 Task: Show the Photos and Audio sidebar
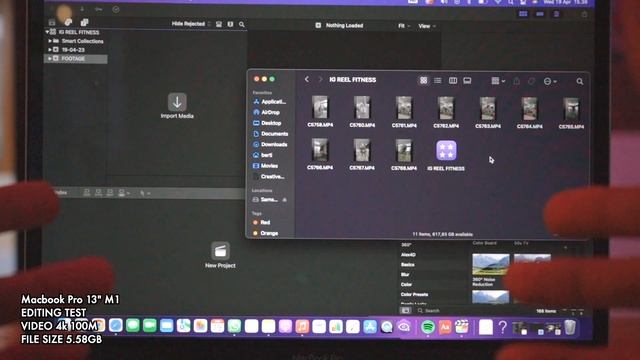pyautogui.click(x=68, y=22)
